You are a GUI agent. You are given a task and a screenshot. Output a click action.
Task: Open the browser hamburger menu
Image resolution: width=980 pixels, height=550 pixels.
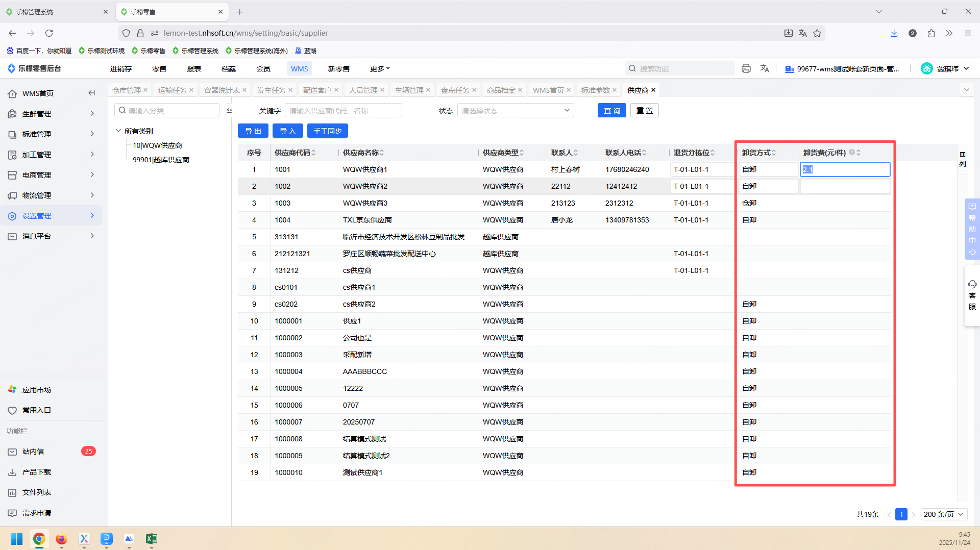click(x=968, y=33)
